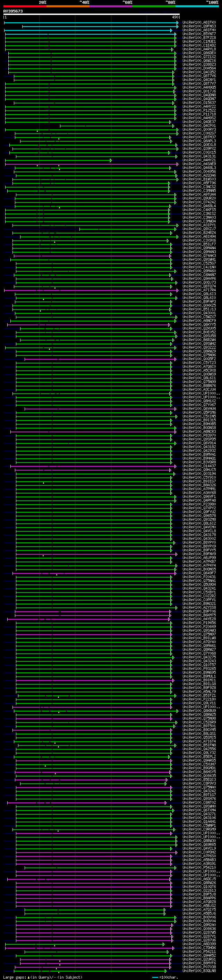Open hit UniRef100_B5YNT7 label
This screenshot has width=222, height=980.
199,34
